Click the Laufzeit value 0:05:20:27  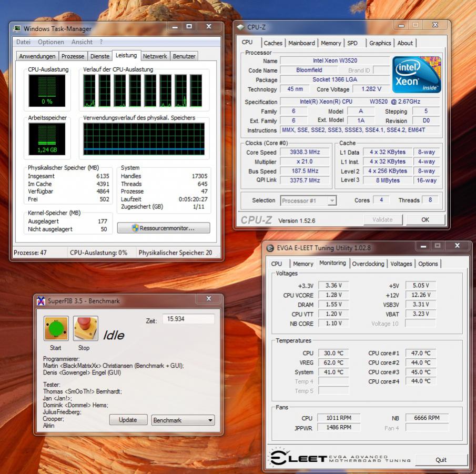click(x=193, y=199)
